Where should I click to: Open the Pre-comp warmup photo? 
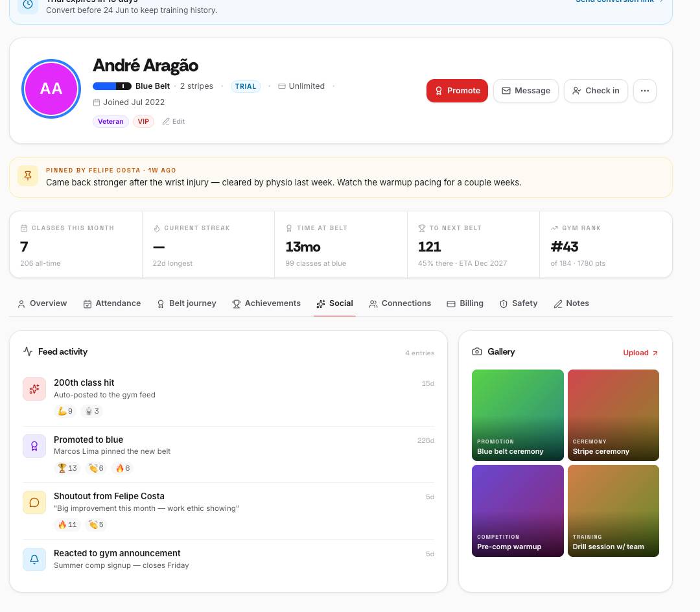tap(517, 511)
